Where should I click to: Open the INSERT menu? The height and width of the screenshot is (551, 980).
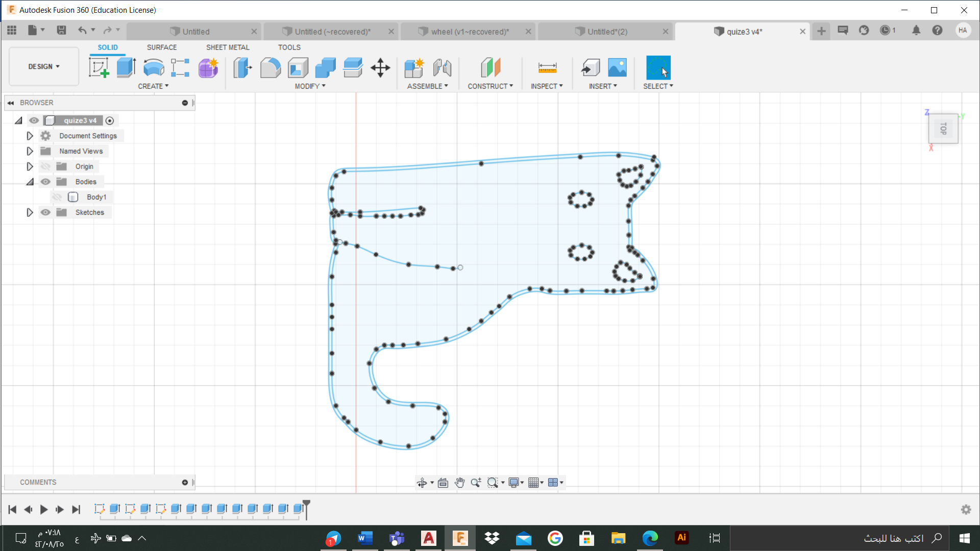[x=603, y=86]
